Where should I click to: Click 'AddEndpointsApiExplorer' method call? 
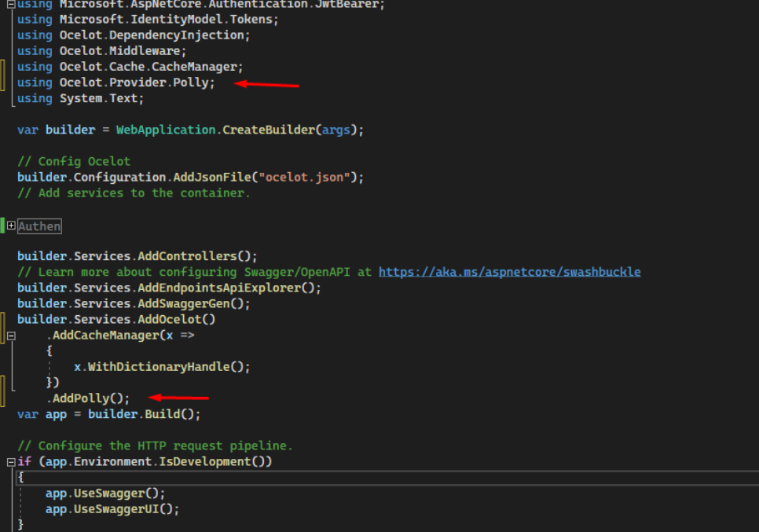[x=219, y=288]
